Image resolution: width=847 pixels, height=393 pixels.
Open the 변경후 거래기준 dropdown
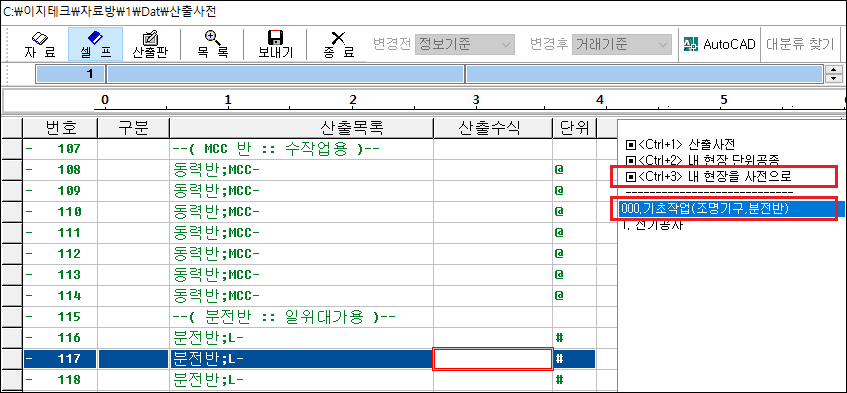tap(621, 44)
